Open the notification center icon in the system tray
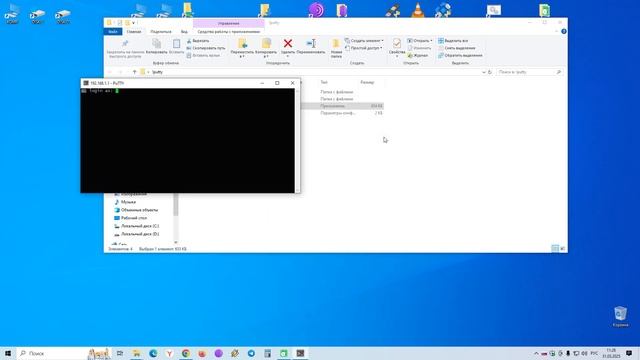The image size is (640, 360). coord(629,353)
